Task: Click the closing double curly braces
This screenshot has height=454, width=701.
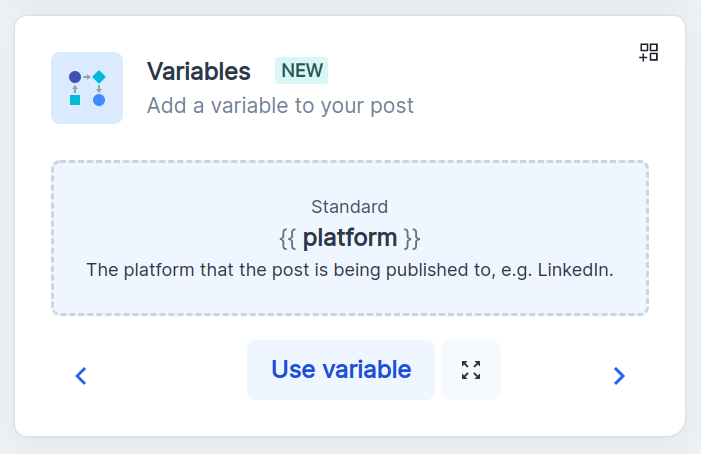Action: (411, 238)
